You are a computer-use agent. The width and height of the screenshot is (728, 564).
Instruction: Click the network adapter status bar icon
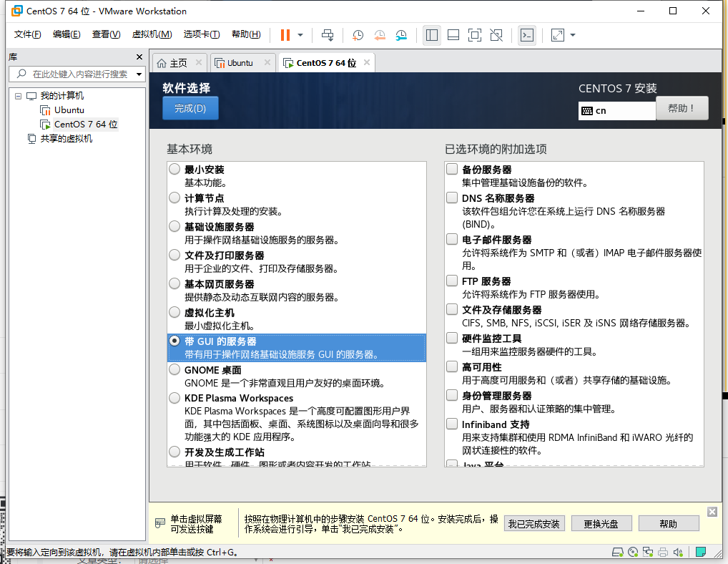(x=648, y=552)
